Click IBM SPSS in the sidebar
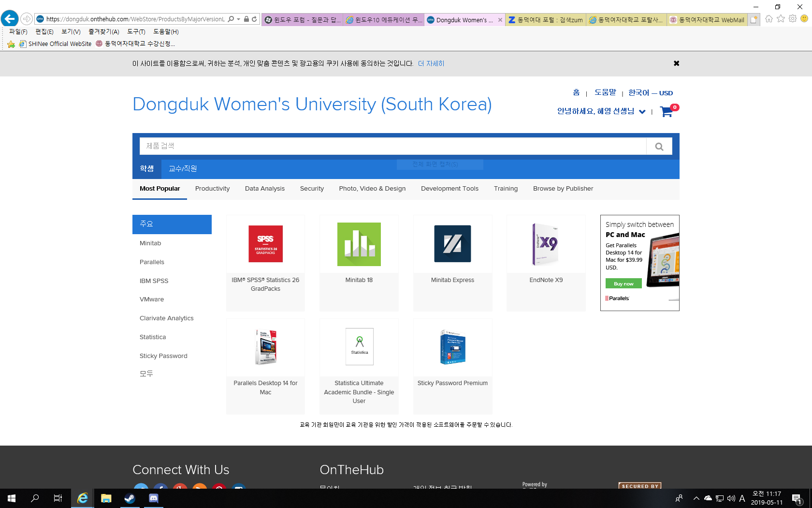The image size is (812, 508). tap(154, 281)
